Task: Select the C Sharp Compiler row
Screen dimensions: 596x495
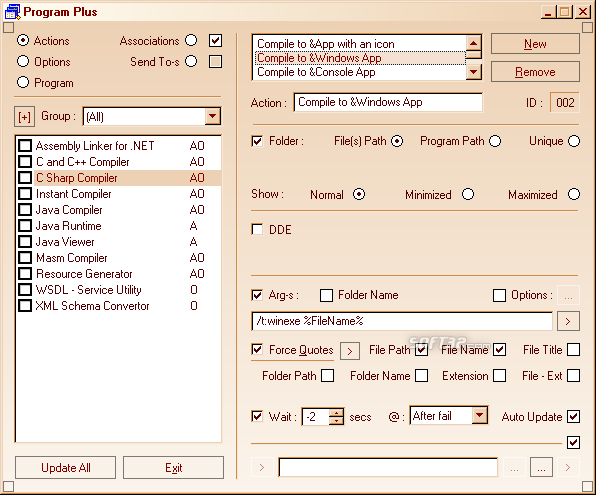Action: (x=118, y=178)
